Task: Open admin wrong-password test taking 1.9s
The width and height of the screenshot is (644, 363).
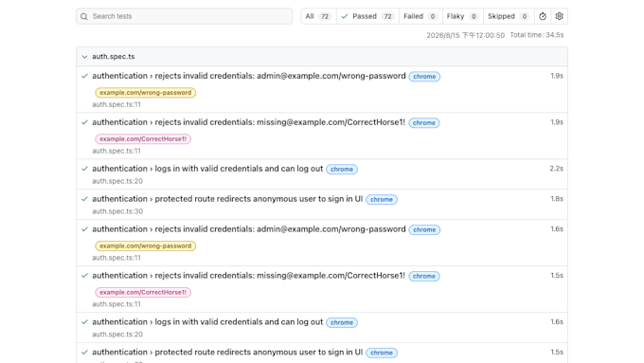Action: (x=248, y=76)
